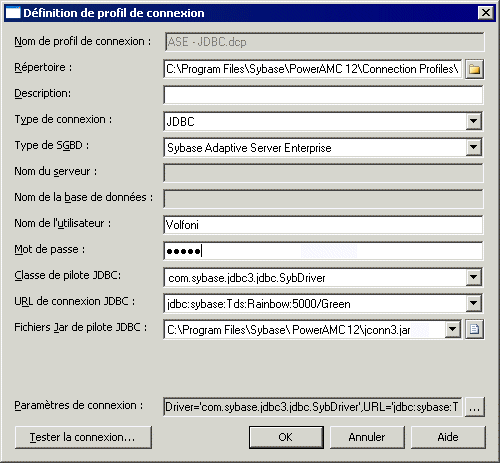Click the folder browse icon beside Répertoire
Screen dimensions: 500x463
(474, 69)
